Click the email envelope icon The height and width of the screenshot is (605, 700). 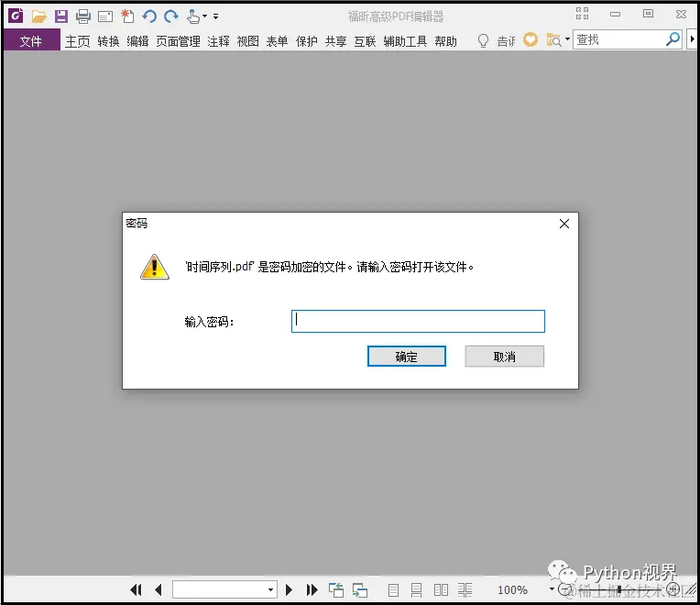[105, 17]
